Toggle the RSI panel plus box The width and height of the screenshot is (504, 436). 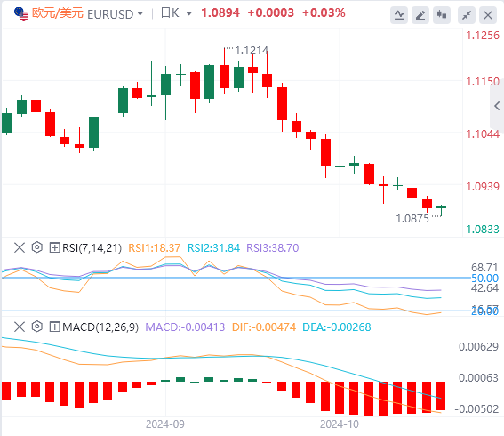click(x=54, y=247)
